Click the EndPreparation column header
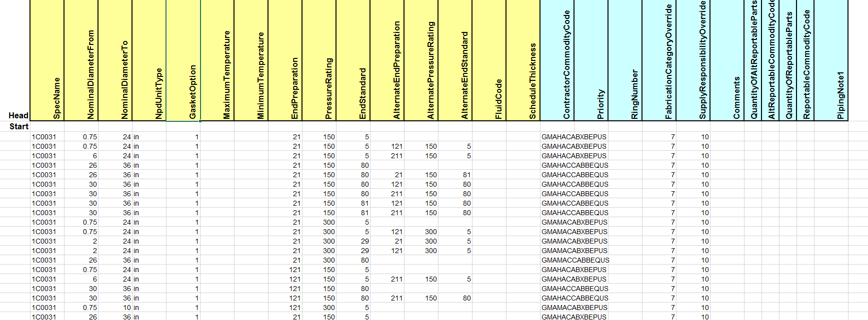The image size is (868, 320). pyautogui.click(x=285, y=60)
